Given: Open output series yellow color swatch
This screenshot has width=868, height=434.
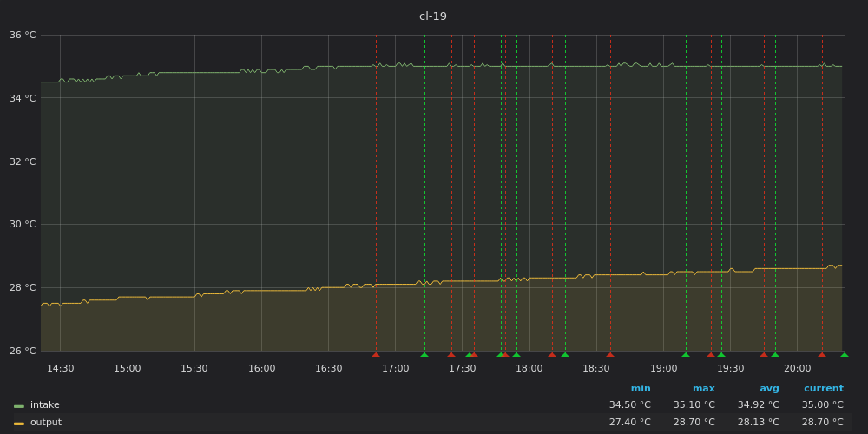Looking at the screenshot, I should pyautogui.click(x=19, y=423).
